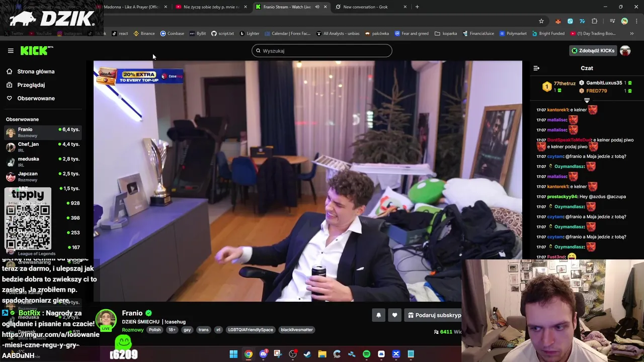Open the Kick hamburger sidebar menu
The width and height of the screenshot is (644, 362).
(x=11, y=51)
